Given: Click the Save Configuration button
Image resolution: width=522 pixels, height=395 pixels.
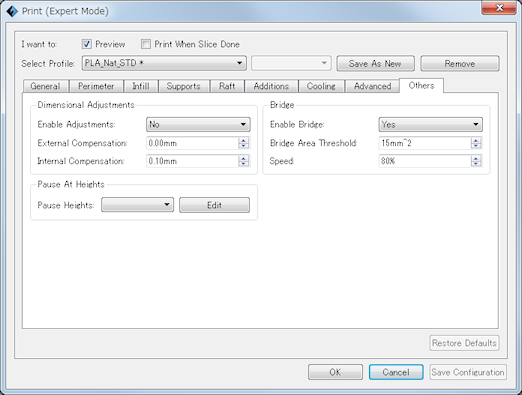Looking at the screenshot, I should click(468, 372).
